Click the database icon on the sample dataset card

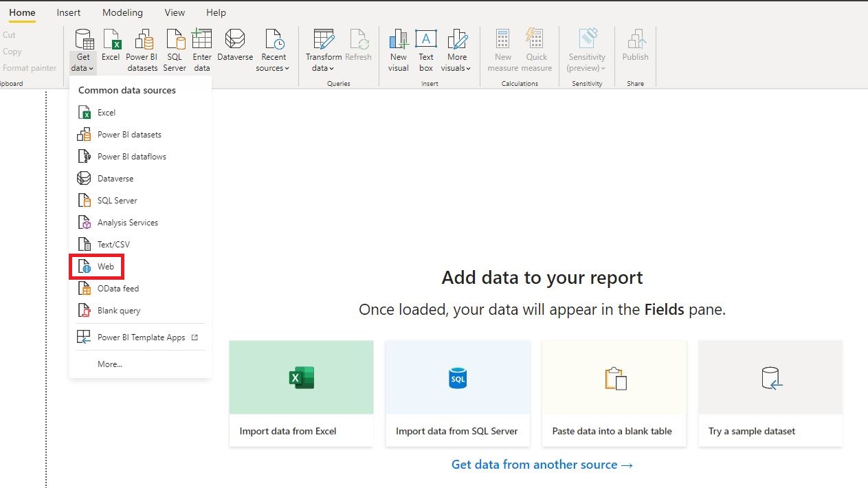(772, 378)
